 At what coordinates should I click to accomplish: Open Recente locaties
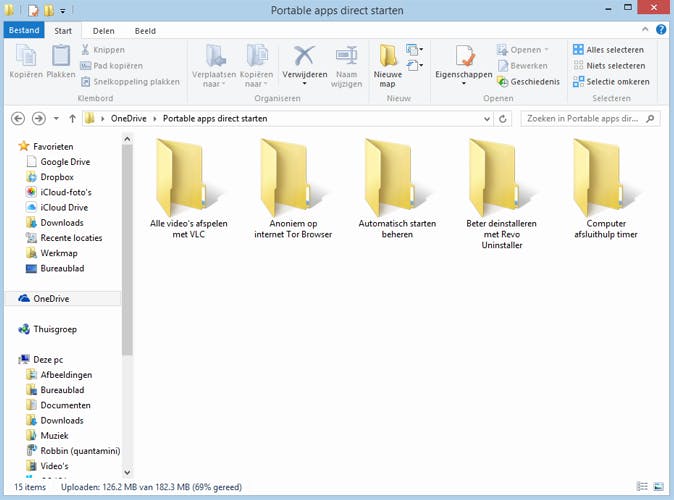71,238
